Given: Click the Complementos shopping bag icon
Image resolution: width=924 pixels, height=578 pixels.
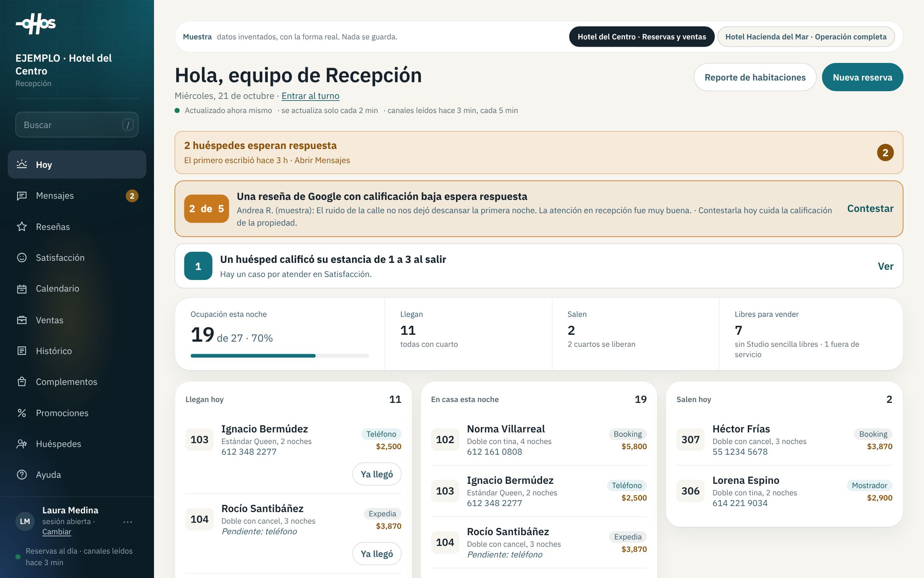Looking at the screenshot, I should (x=22, y=381).
